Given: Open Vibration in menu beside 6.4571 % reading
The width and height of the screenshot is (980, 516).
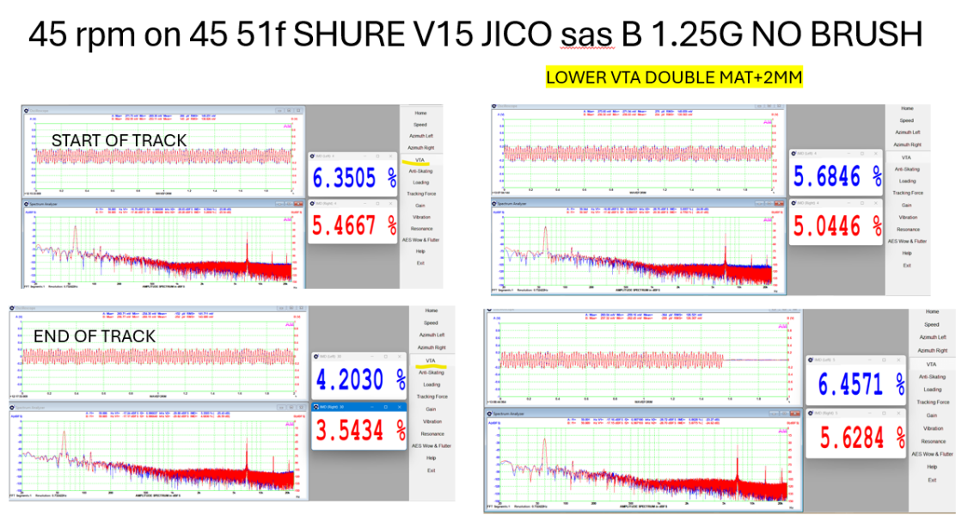Looking at the screenshot, I should pyautogui.click(x=933, y=428).
